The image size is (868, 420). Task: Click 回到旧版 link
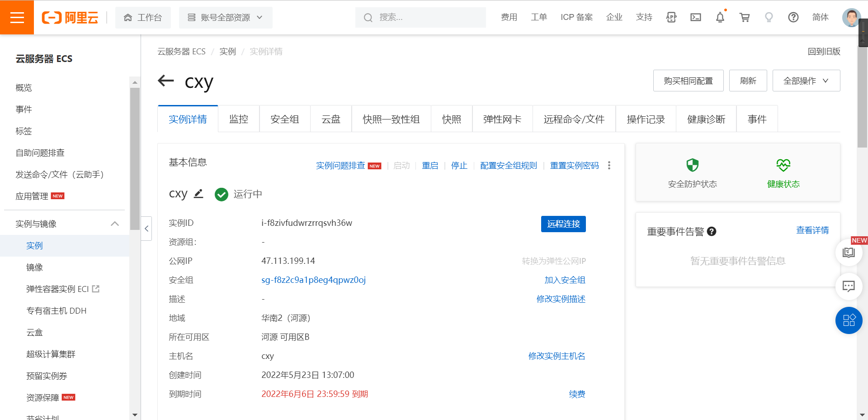pyautogui.click(x=824, y=52)
